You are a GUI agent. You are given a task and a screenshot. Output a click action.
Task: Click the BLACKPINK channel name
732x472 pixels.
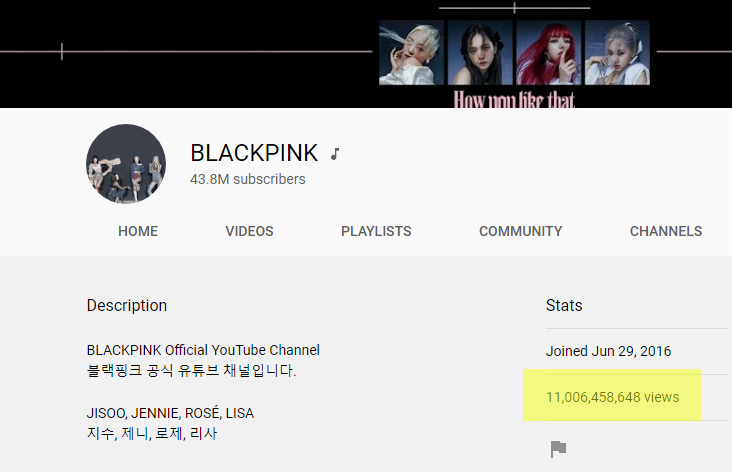coord(254,153)
